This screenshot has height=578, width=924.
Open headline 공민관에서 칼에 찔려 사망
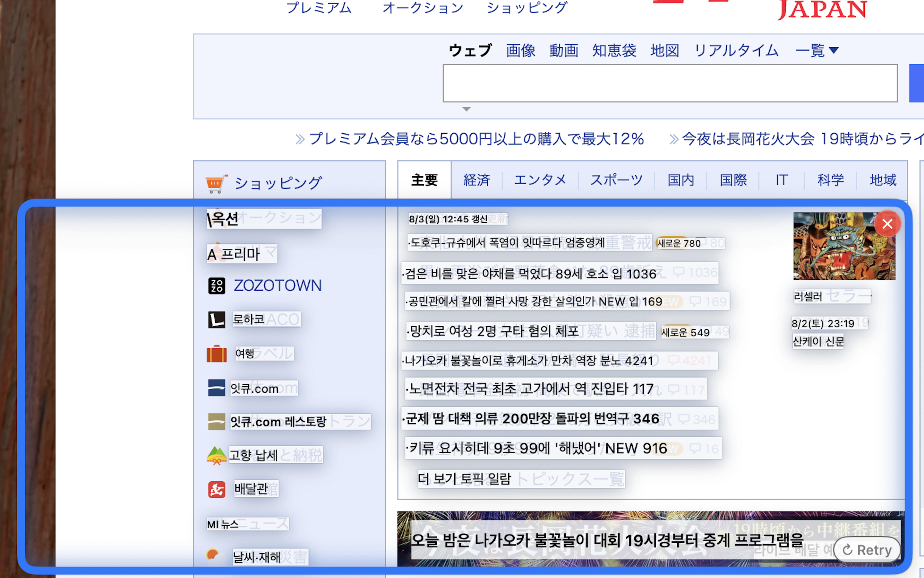(x=567, y=301)
